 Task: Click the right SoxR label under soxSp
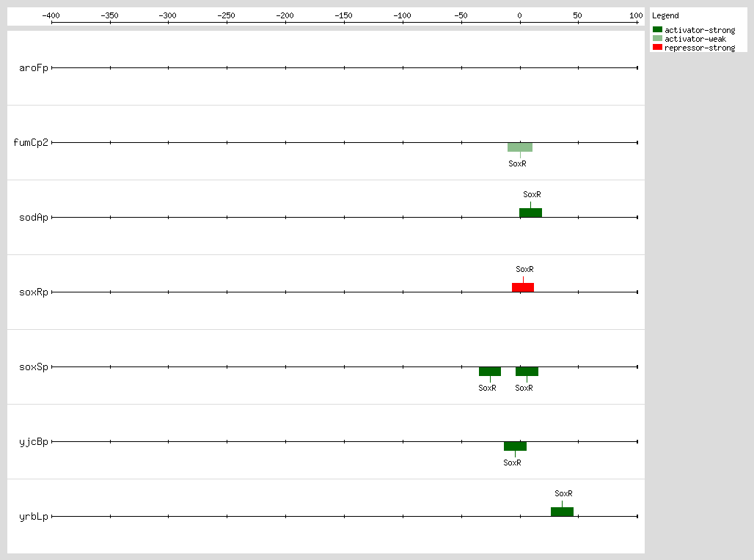524,388
